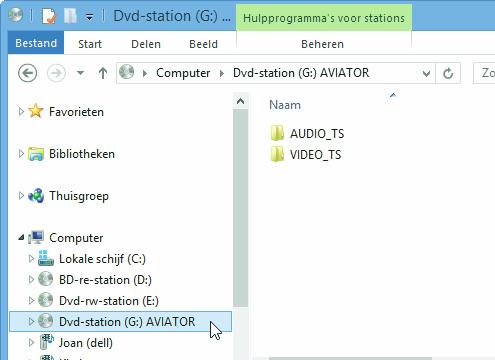Click the Forward navigation arrow
The height and width of the screenshot is (360, 495).
tap(56, 73)
